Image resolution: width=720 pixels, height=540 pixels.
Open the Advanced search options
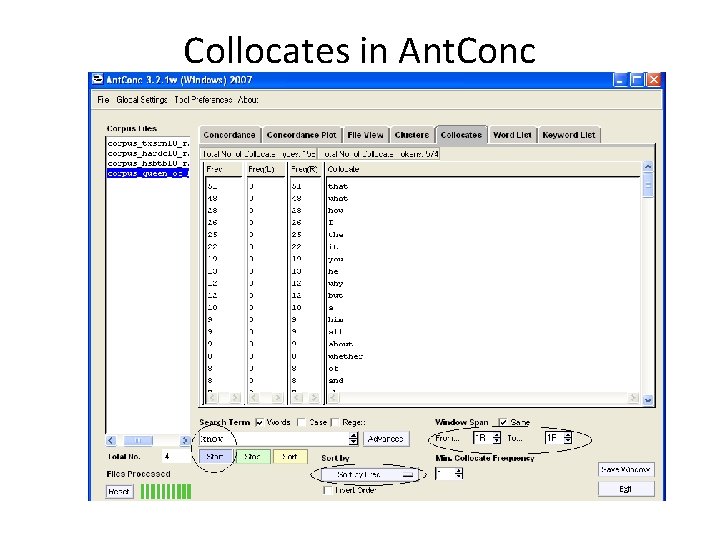point(386,439)
